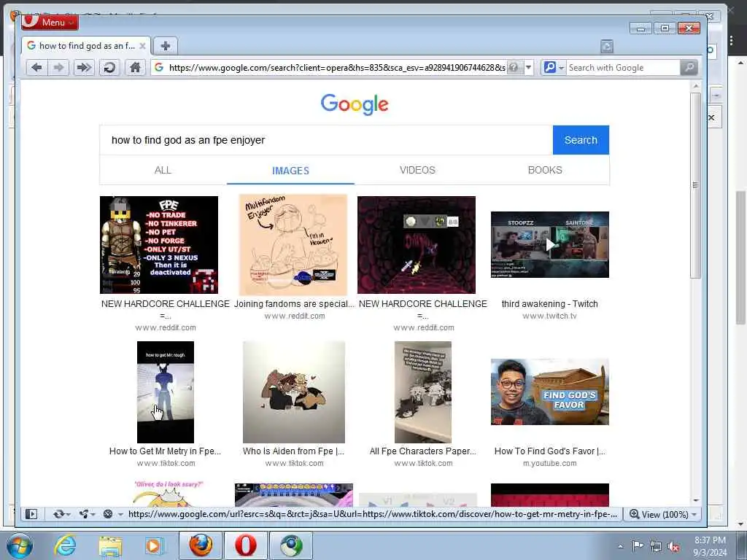This screenshot has width=747, height=560.
Task: Open the Opera Link sync dropdown
Action: click(x=61, y=514)
